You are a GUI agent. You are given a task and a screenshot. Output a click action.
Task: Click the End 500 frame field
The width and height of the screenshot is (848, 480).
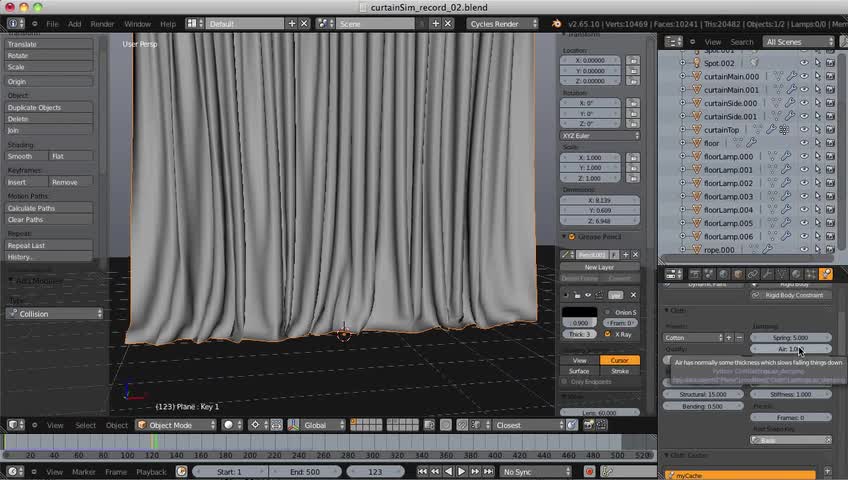coord(305,471)
